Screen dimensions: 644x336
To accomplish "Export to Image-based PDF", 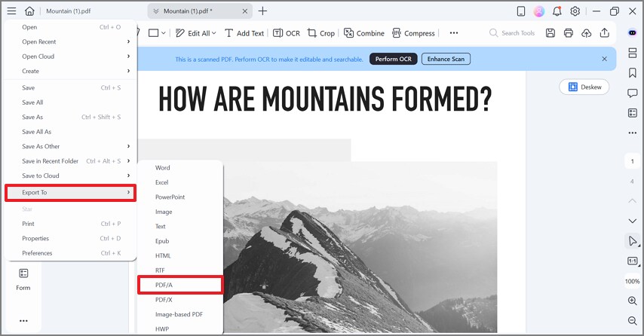I will [x=180, y=315].
